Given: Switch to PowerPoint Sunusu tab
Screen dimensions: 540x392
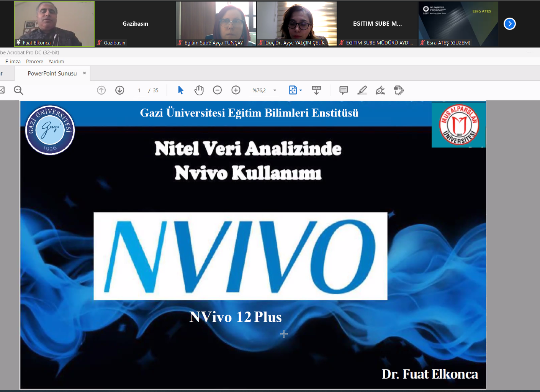Looking at the screenshot, I should click(52, 73).
